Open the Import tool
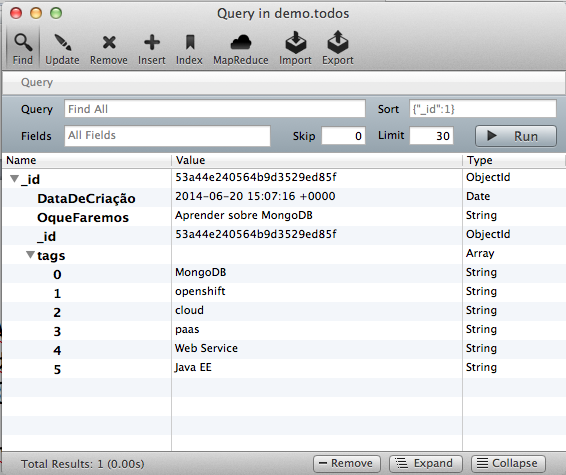The height and width of the screenshot is (475, 566). (295, 48)
